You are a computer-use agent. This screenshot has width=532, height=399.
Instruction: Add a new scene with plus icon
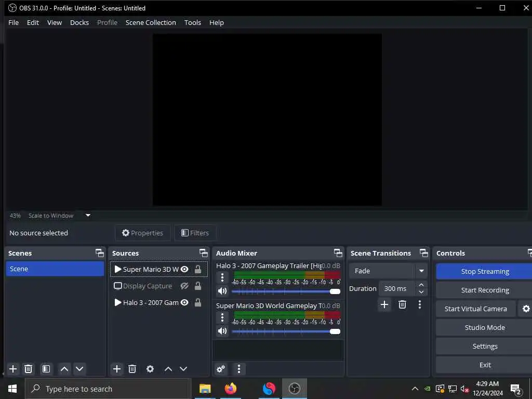point(13,369)
